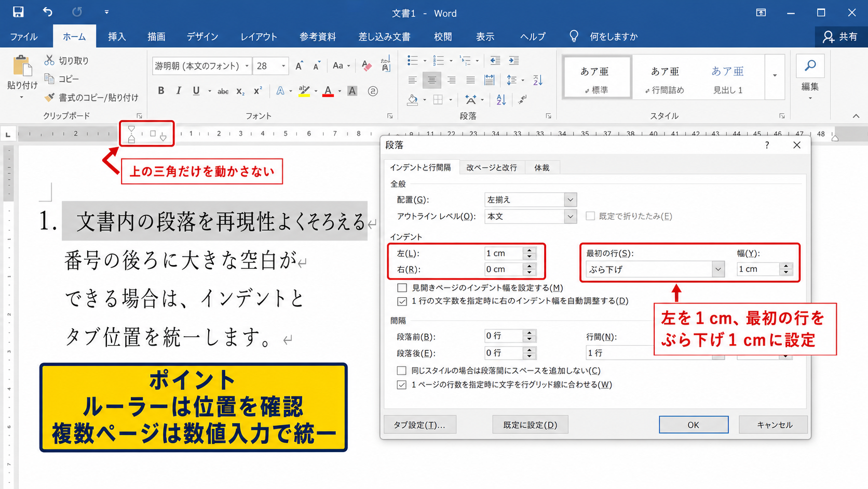Activate the Format Painter brush icon
The height and width of the screenshot is (489, 868).
coord(49,97)
